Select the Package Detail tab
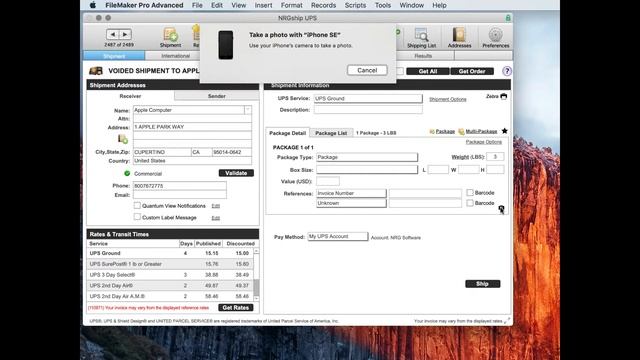The image size is (640, 360). point(287,133)
